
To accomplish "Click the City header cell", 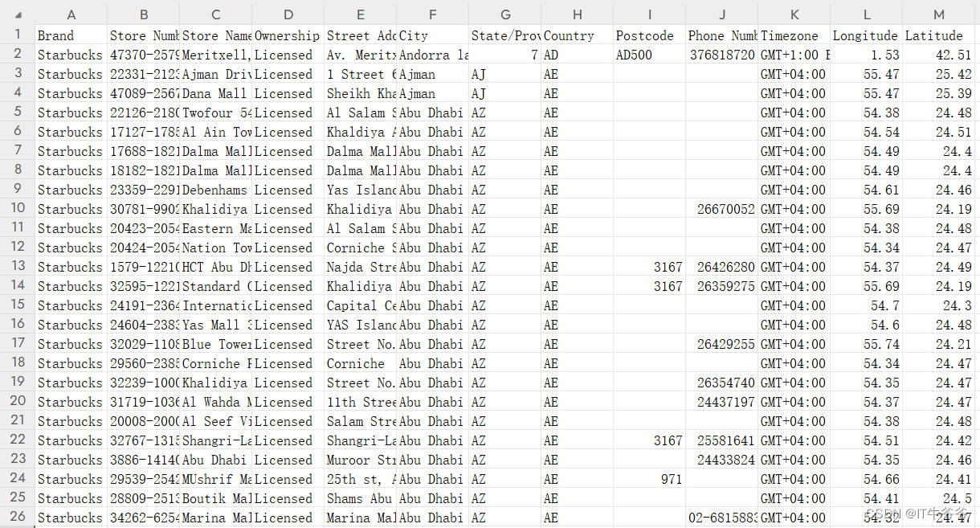I will (x=432, y=35).
